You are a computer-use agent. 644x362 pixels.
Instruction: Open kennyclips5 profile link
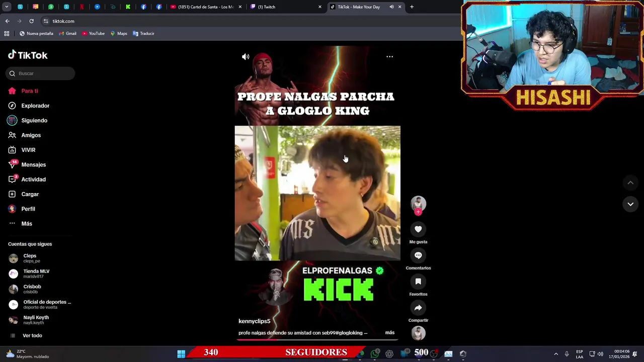coord(254,321)
